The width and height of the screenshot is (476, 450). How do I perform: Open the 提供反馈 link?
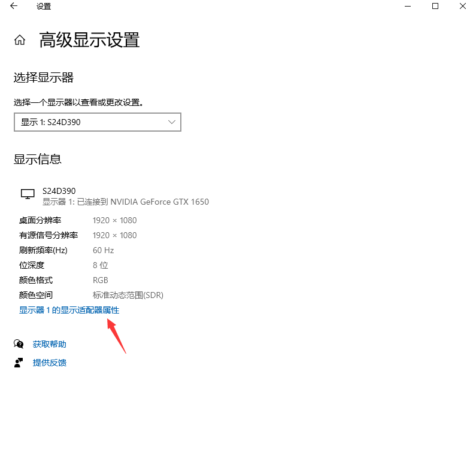[50, 363]
